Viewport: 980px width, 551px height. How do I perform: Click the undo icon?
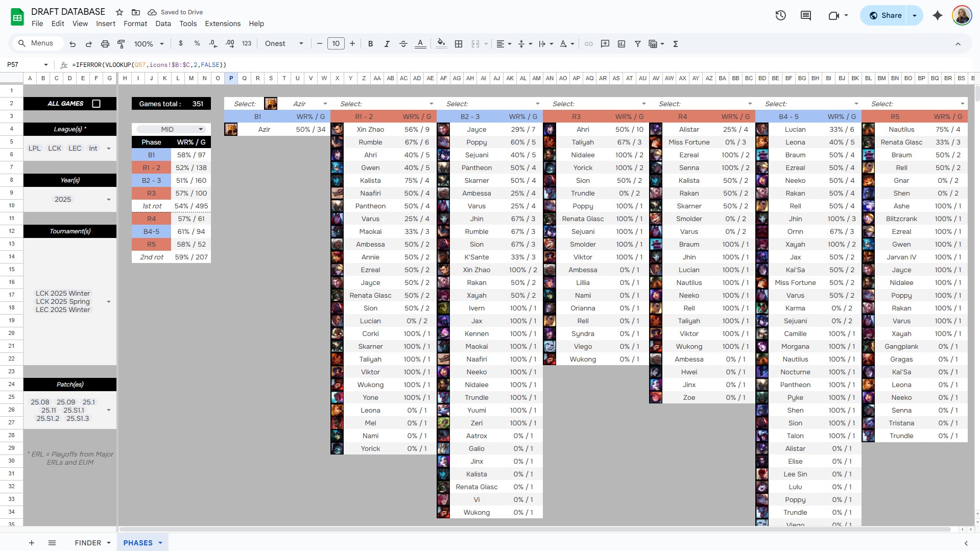(x=73, y=44)
